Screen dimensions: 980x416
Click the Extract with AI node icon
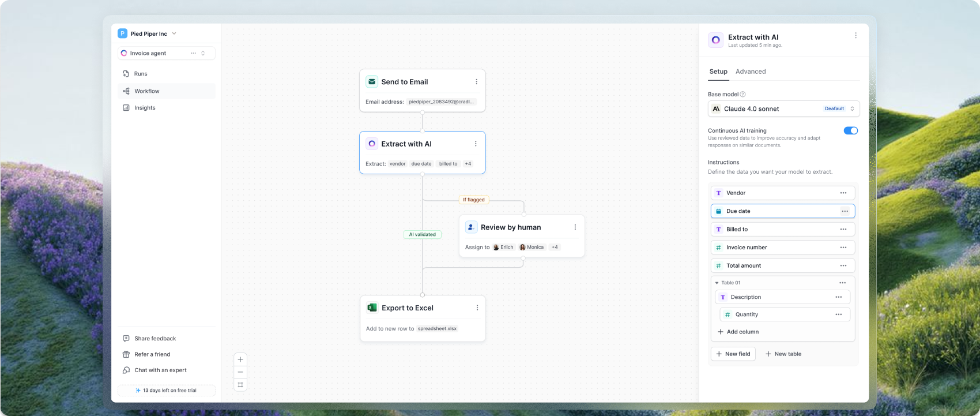tap(372, 144)
